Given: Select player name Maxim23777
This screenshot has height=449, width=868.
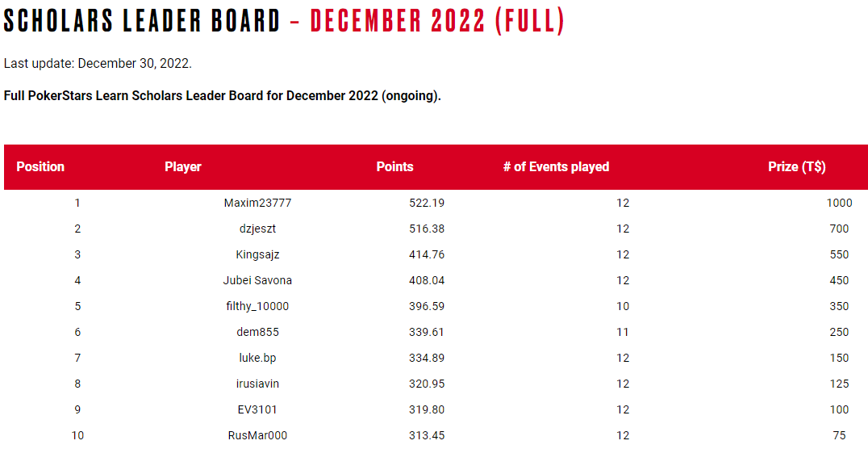Looking at the screenshot, I should [257, 203].
